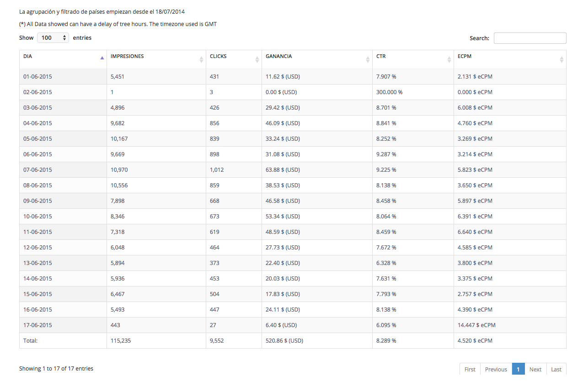This screenshot has width=583, height=392.
Task: Click the ECPM header label
Action: 465,56
